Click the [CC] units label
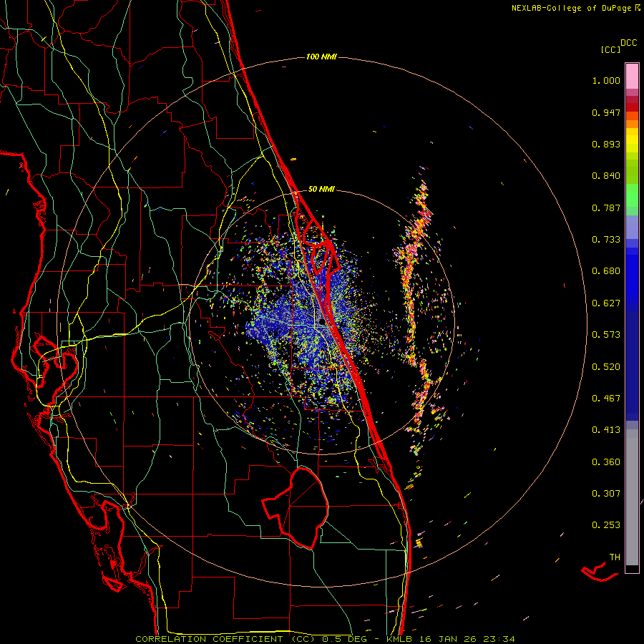The height and width of the screenshot is (644, 644). click(610, 49)
